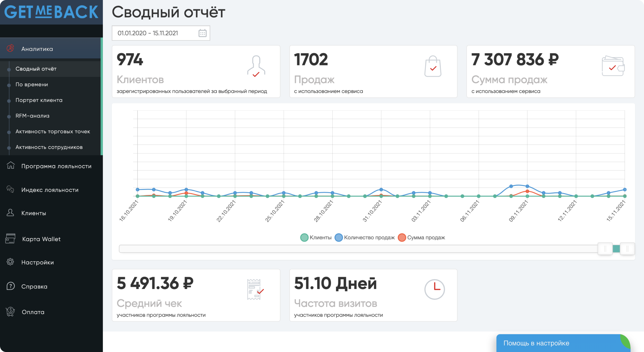Click the loyalty program house icon
This screenshot has height=352, width=644.
tap(10, 166)
